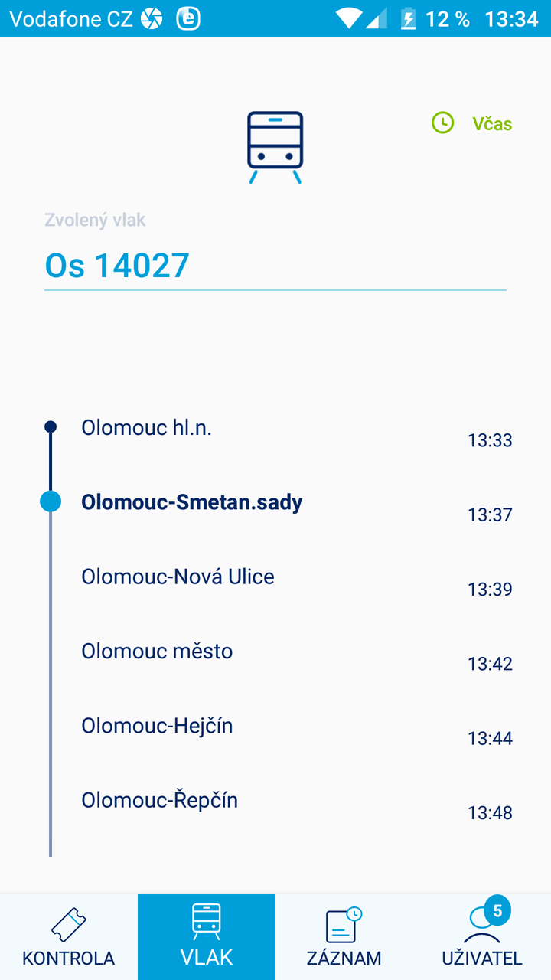The width and height of the screenshot is (551, 980).
Task: Switch to the Vlak train tab
Action: 207,937
